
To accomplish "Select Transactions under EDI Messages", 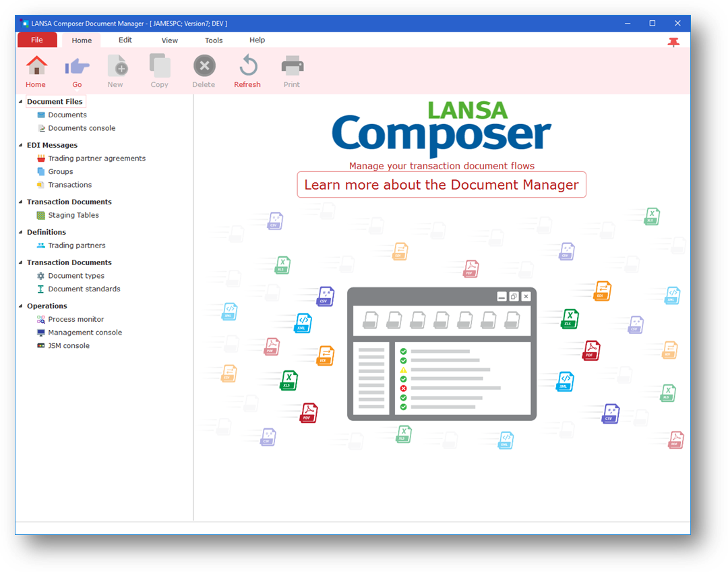I will [x=69, y=185].
